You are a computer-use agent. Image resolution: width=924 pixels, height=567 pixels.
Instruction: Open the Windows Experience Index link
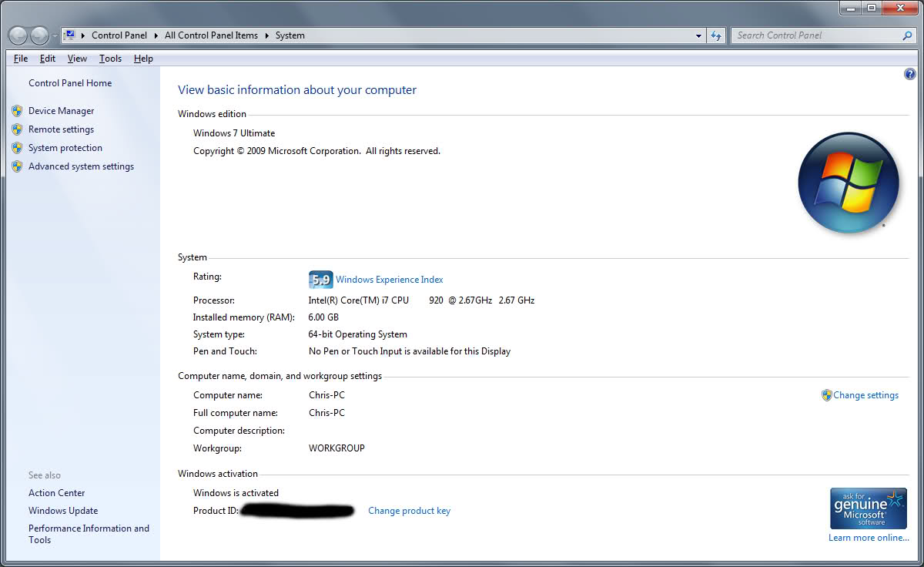tap(390, 280)
